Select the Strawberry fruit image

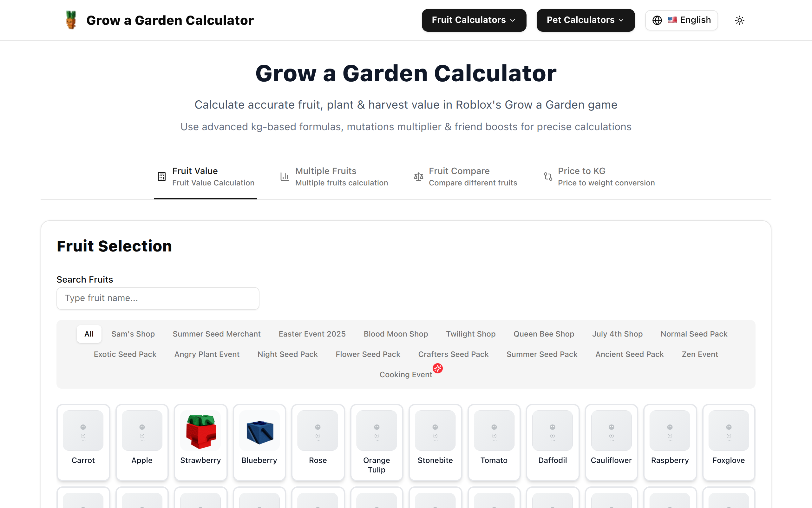coord(201,431)
